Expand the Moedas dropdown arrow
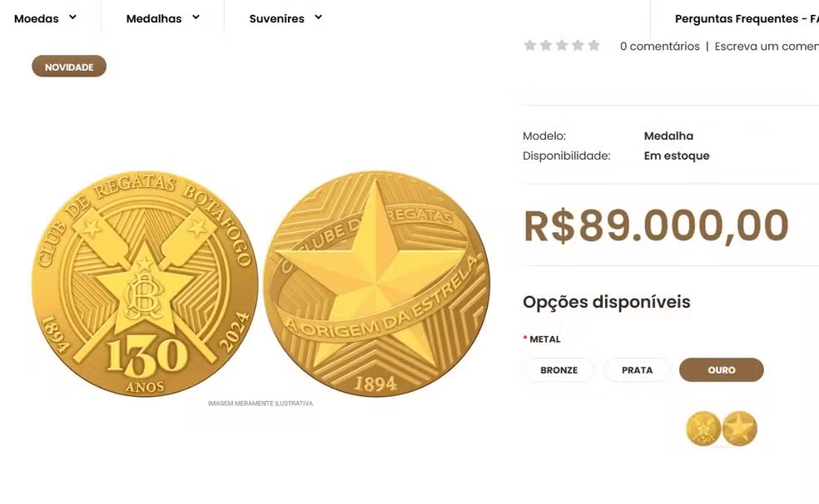819x504 pixels. pyautogui.click(x=72, y=17)
